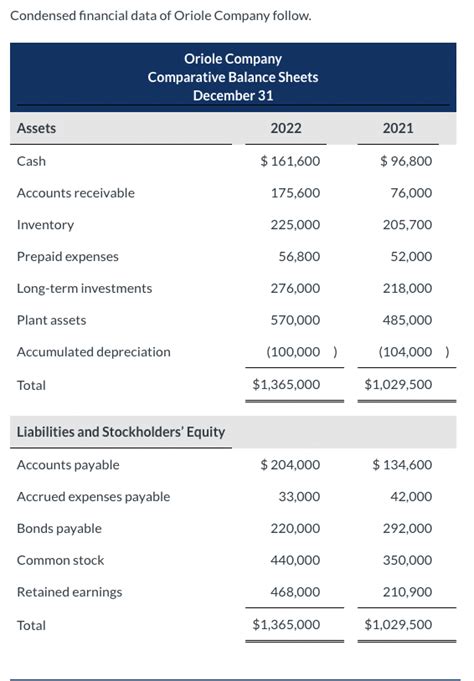The image size is (474, 681).
Task: Click the Cash 2021 value $96,800
Action: (406, 161)
